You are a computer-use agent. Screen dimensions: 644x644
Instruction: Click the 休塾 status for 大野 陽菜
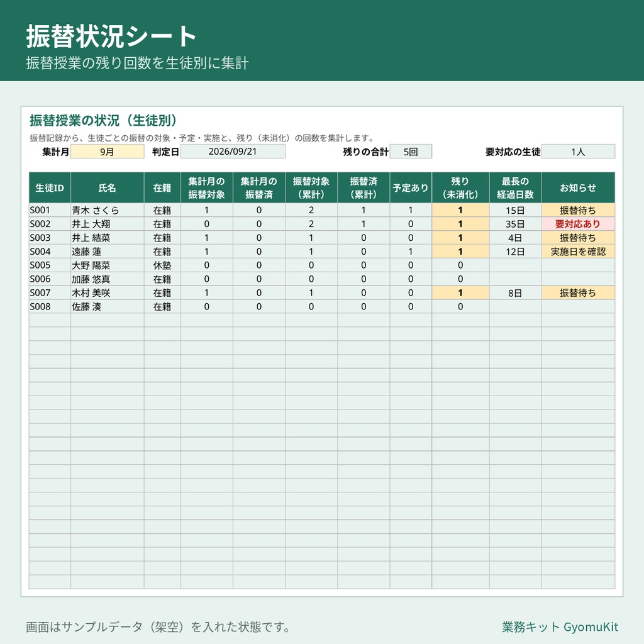click(x=162, y=265)
